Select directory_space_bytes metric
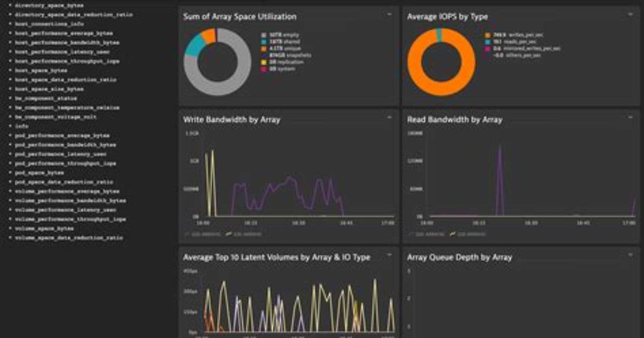Viewport: 644px width, 338px height. 49,5
